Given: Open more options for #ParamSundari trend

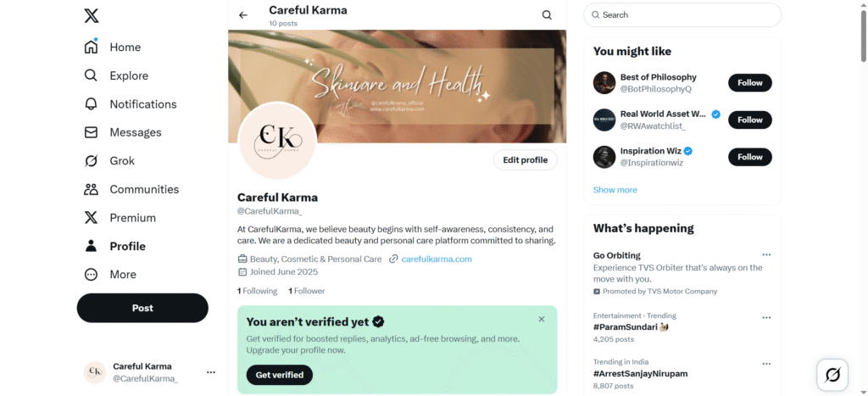Looking at the screenshot, I should pyautogui.click(x=766, y=318).
